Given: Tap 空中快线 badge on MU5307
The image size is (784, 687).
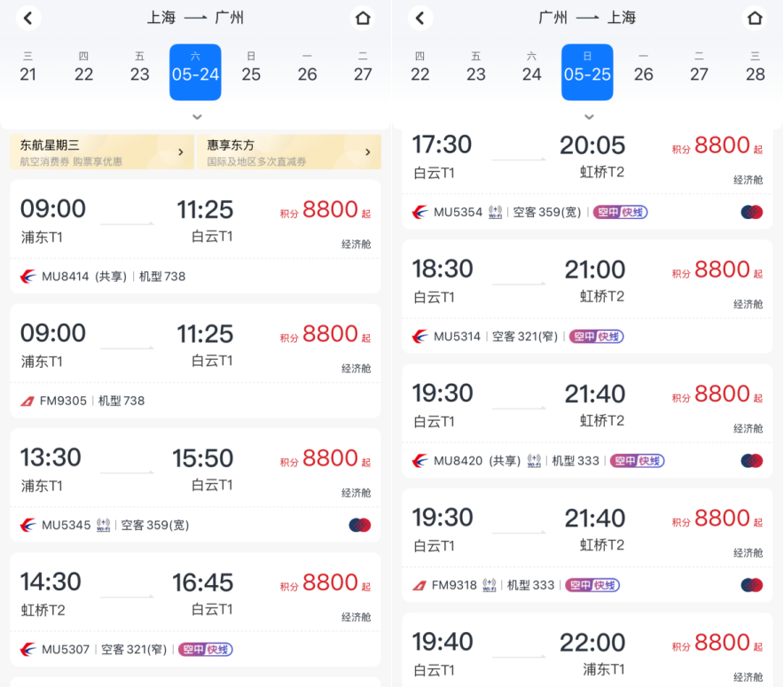Looking at the screenshot, I should pos(206,650).
